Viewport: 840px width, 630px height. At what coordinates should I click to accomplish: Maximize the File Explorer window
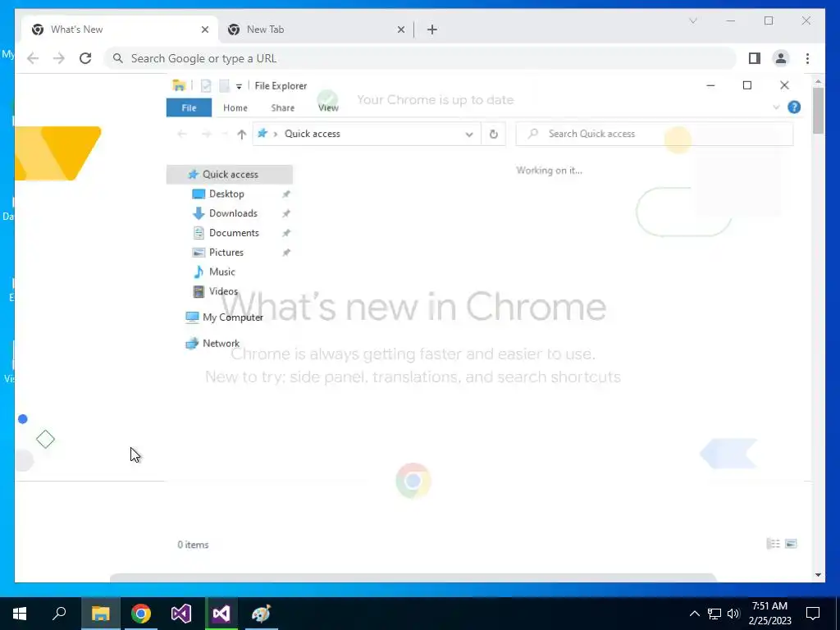(747, 85)
